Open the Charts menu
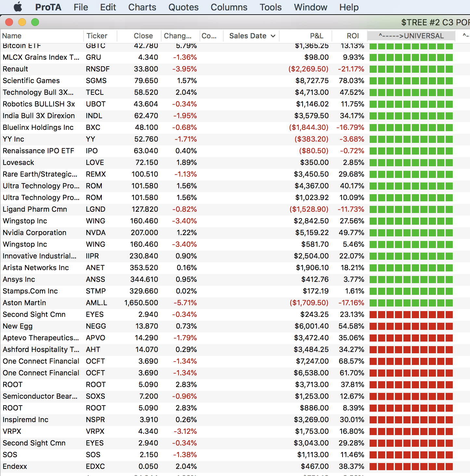The image size is (470, 476). [x=142, y=7]
